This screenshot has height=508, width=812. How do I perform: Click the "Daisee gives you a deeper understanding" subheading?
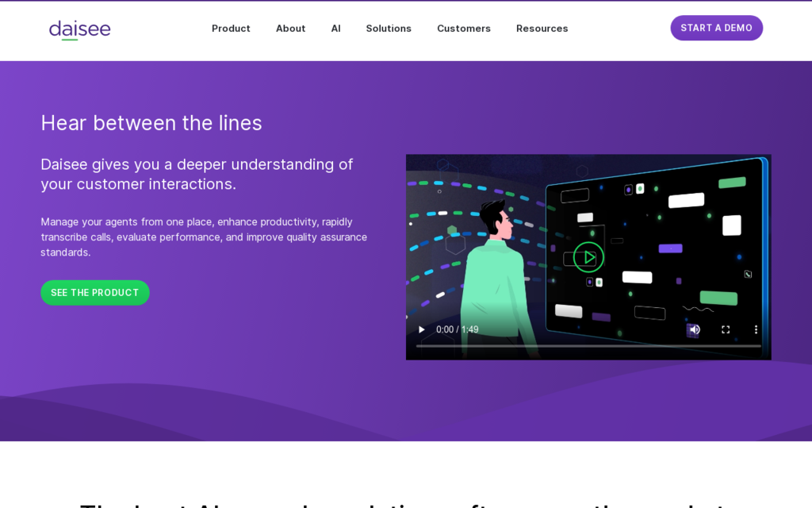197,174
